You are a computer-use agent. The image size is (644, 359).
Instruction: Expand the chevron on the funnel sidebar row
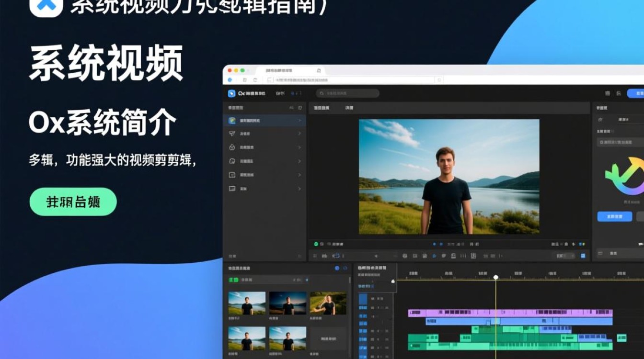pyautogui.click(x=299, y=134)
